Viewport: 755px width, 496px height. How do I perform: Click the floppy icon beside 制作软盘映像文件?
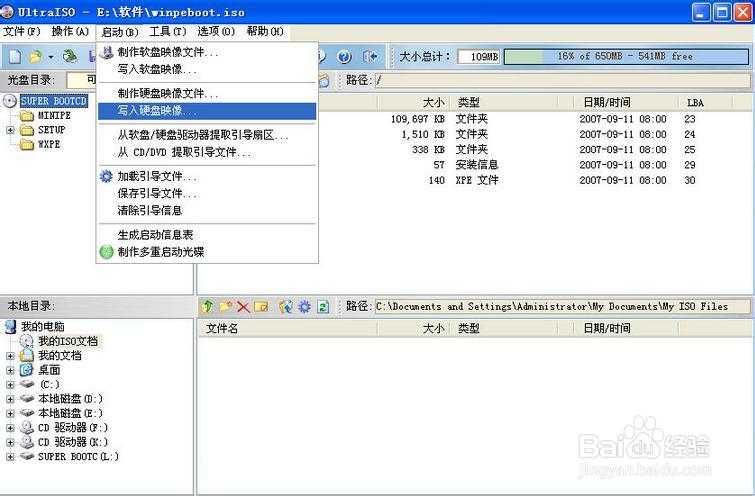pyautogui.click(x=106, y=52)
